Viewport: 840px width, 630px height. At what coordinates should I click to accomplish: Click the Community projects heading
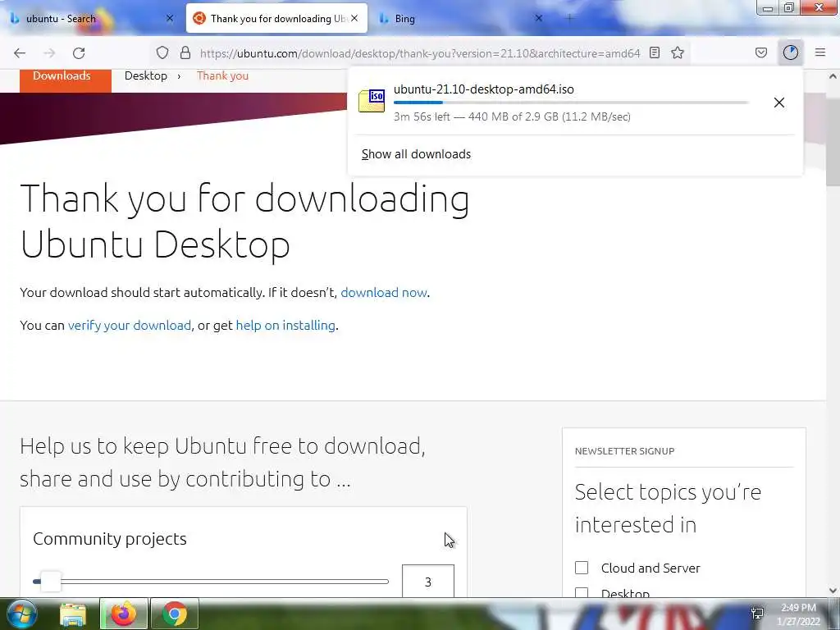(x=110, y=538)
